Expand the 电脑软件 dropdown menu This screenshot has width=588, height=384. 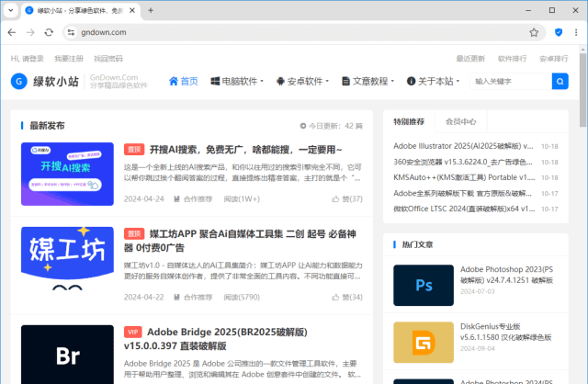click(237, 82)
